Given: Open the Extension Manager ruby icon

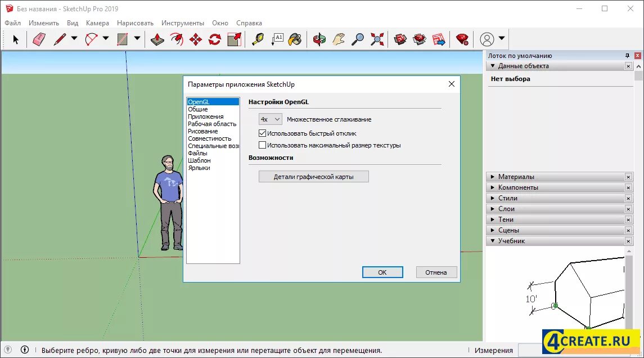Looking at the screenshot, I should point(462,39).
